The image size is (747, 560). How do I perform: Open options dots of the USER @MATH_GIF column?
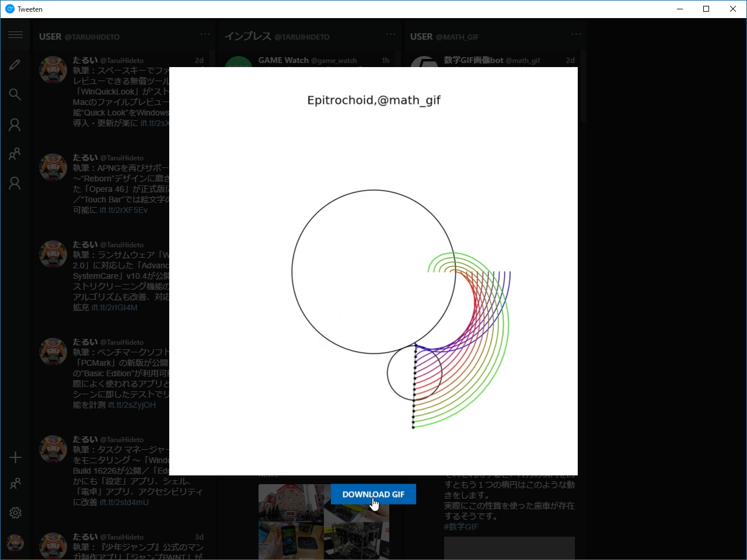coord(576,34)
